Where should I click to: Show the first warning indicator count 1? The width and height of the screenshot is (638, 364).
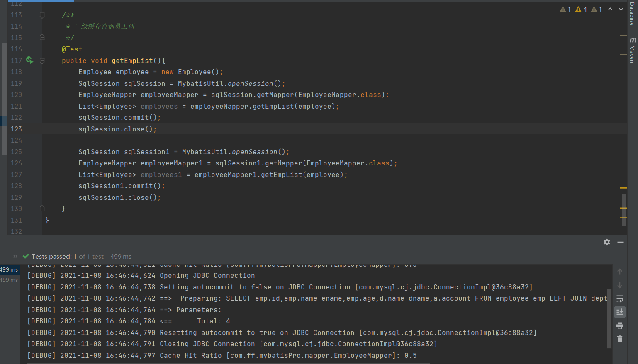pyautogui.click(x=565, y=9)
